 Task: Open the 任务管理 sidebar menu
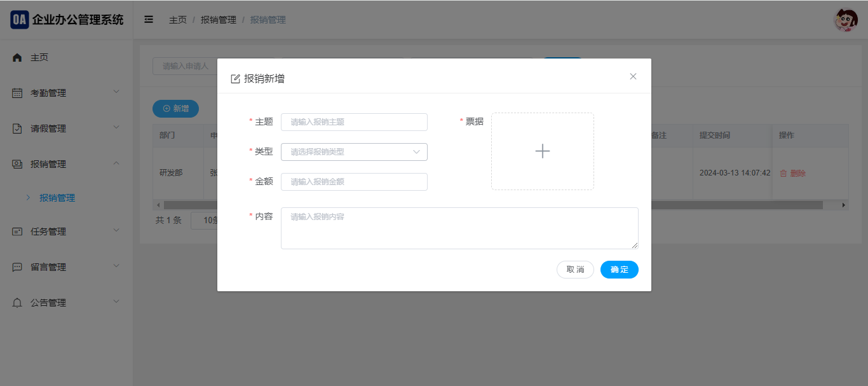pyautogui.click(x=67, y=232)
